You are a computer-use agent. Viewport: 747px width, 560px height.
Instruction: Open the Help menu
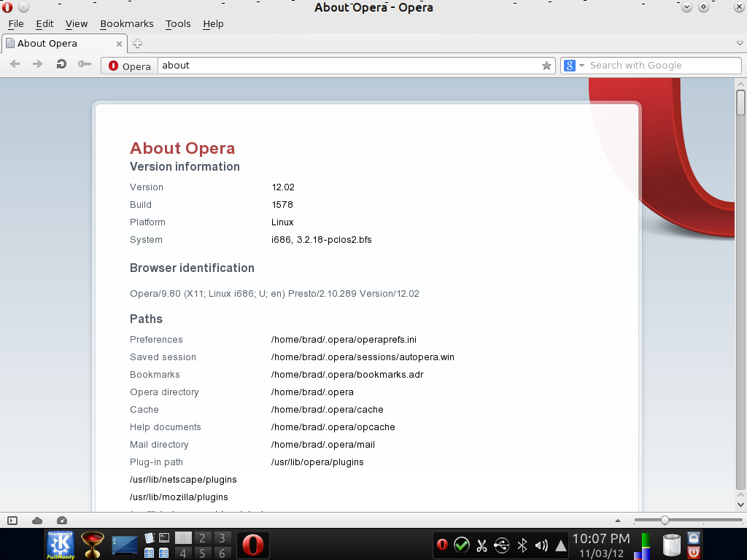pyautogui.click(x=213, y=24)
